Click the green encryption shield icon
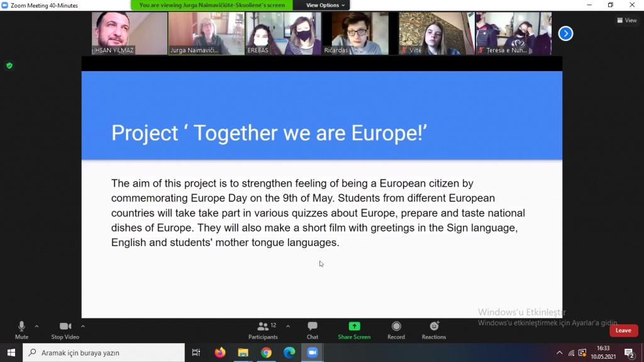 point(9,65)
